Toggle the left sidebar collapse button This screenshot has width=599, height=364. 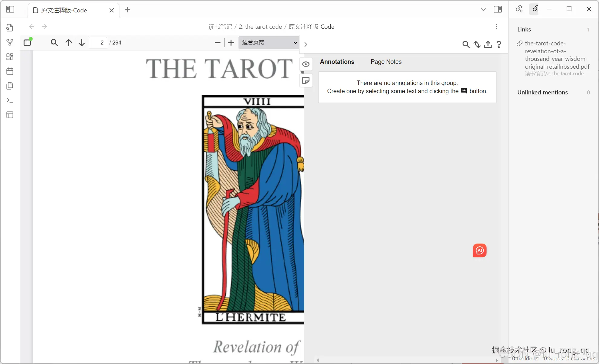point(10,9)
